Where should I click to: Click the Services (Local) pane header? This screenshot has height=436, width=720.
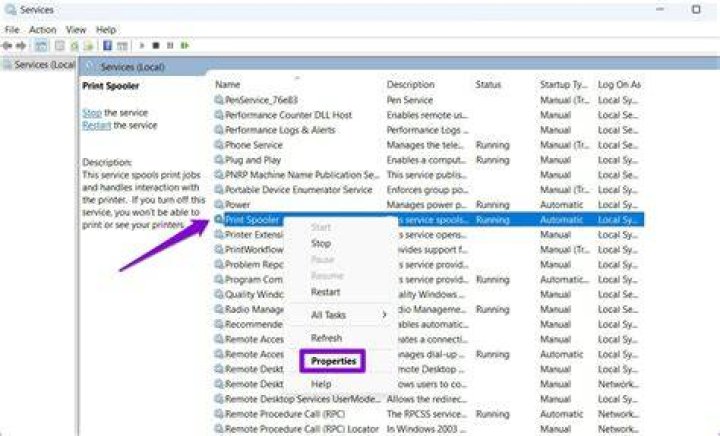pyautogui.click(x=132, y=67)
